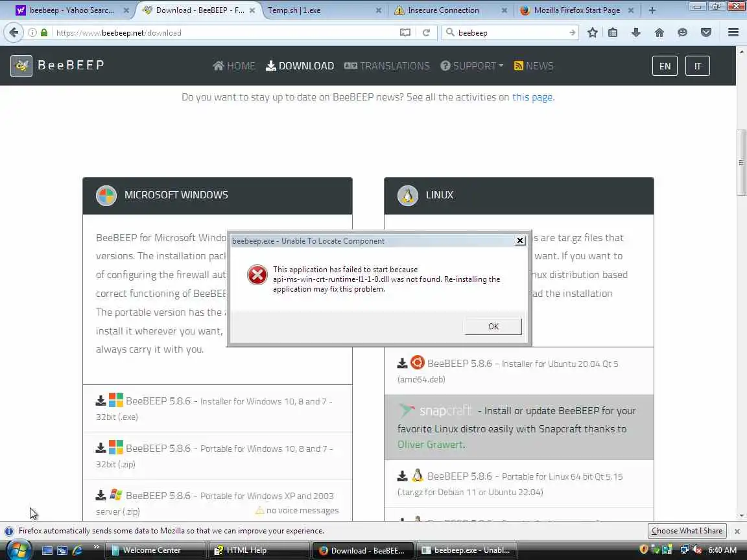Click the search go arrow
Image resolution: width=747 pixels, height=560 pixels.
(572, 32)
